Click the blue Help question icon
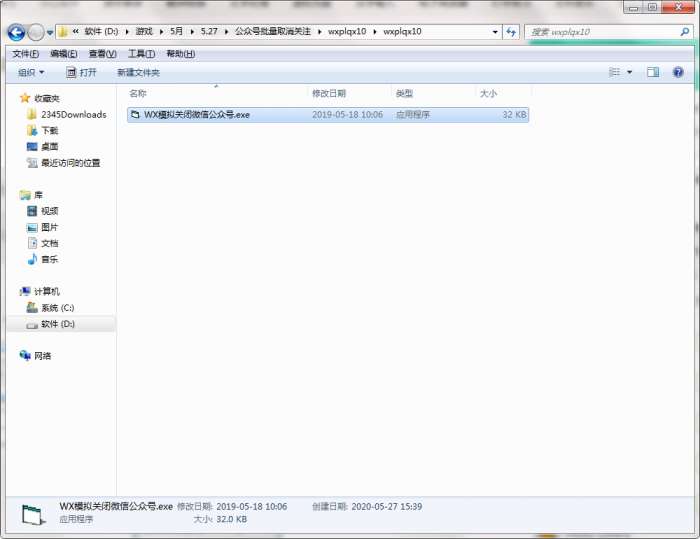This screenshot has height=539, width=700. point(678,72)
